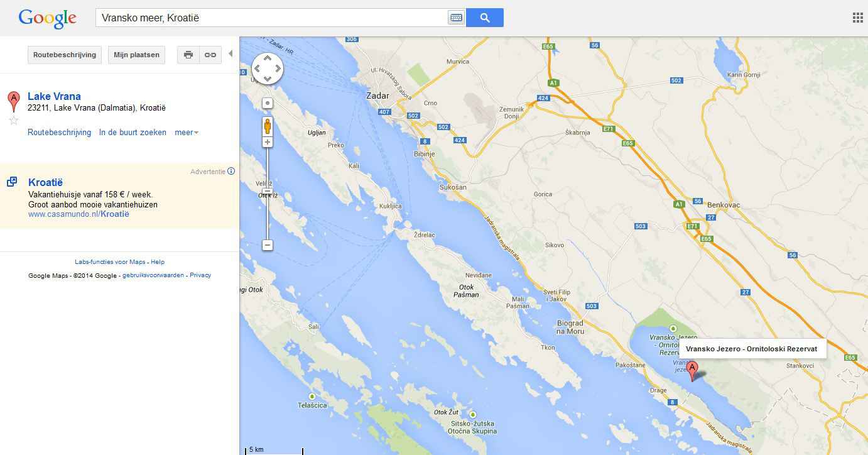Open the Google apps grid icon
Screen dimensions: 868x455
[857, 18]
